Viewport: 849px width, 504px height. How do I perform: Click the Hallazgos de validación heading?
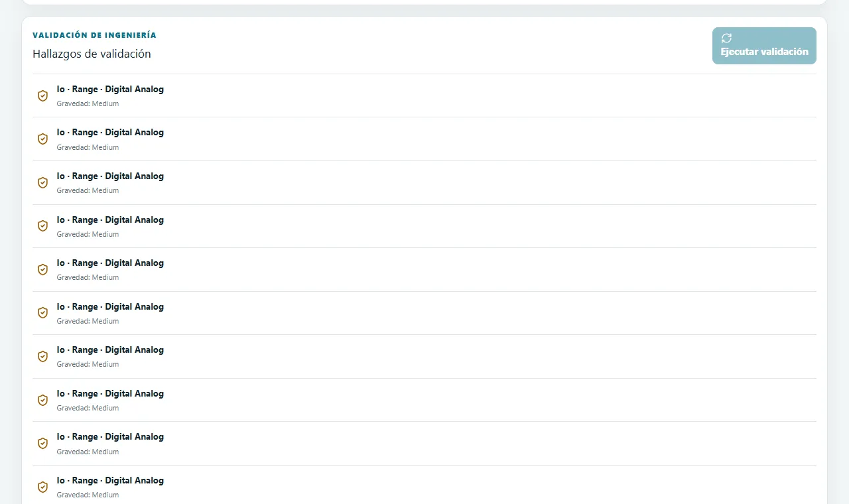coord(92,54)
